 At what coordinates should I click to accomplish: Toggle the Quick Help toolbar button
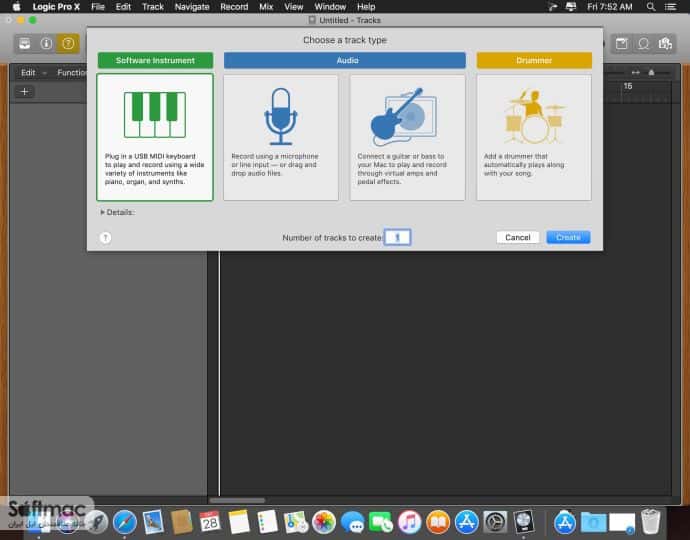point(68,44)
